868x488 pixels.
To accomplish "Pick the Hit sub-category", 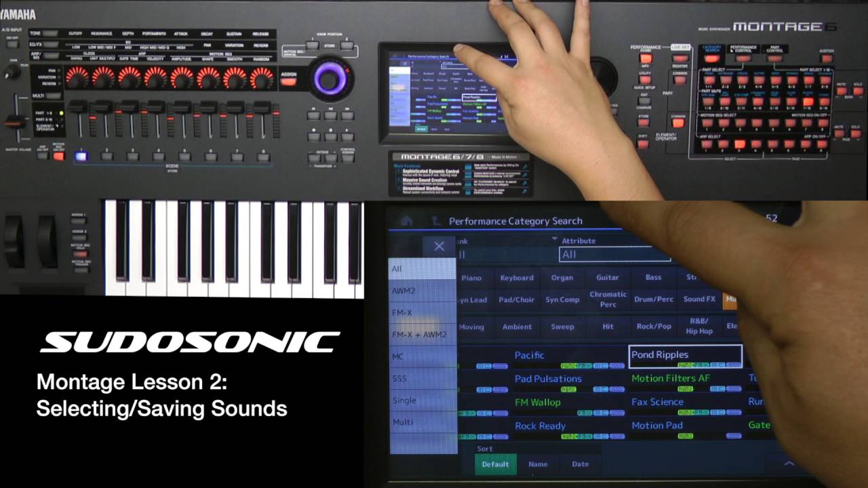I will (x=608, y=326).
